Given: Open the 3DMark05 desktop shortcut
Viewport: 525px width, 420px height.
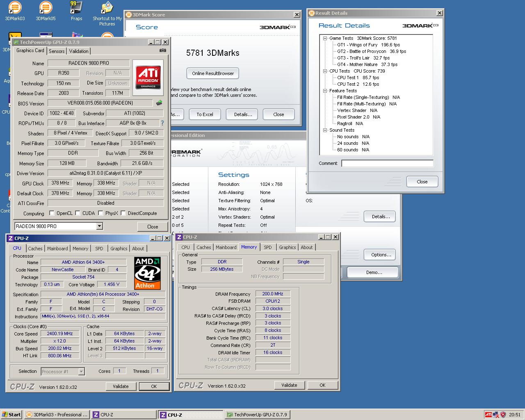Looking at the screenshot, I should [x=46, y=11].
